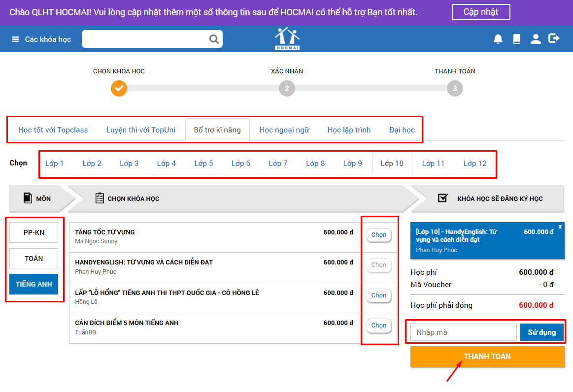This screenshot has height=392, width=573.
Task: Open the Đại học tab
Action: (x=402, y=130)
